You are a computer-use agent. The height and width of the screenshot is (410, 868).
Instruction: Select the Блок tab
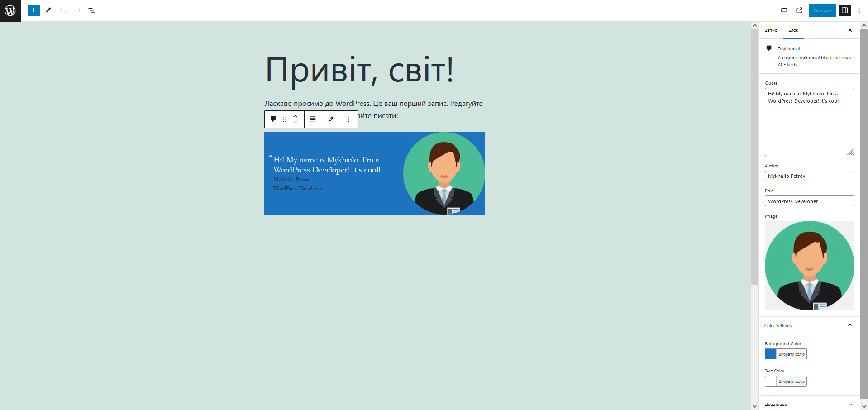click(x=793, y=30)
